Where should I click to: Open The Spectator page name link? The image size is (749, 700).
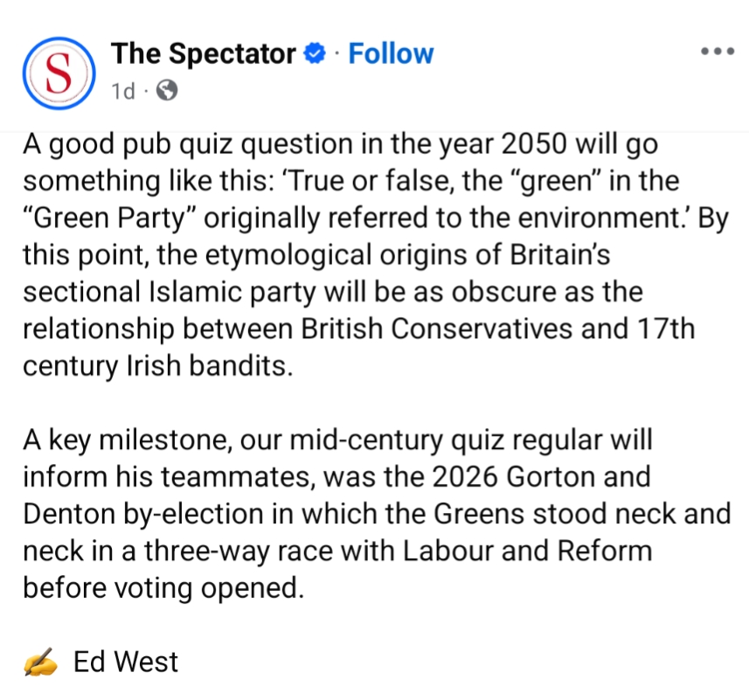coord(203,54)
